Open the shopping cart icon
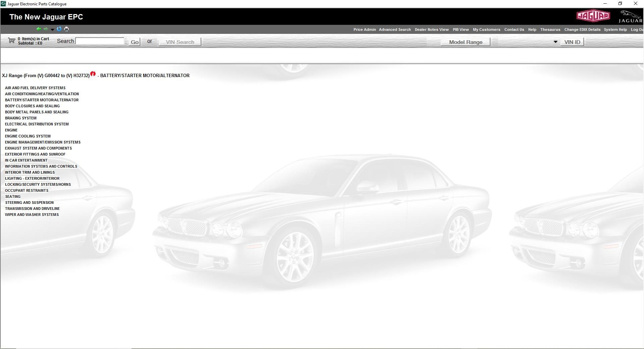Viewport: 644px width, 349px height. [x=11, y=41]
